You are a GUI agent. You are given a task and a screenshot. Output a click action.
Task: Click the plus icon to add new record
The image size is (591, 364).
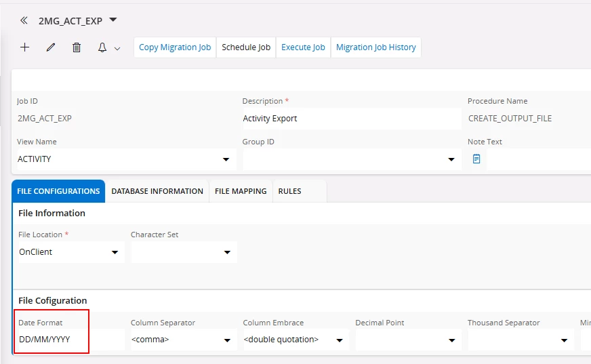(x=25, y=47)
